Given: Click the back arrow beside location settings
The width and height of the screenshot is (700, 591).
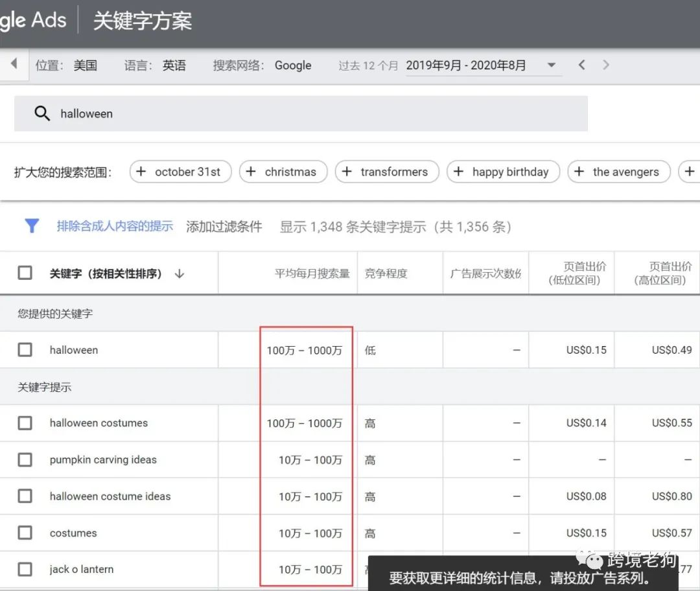Looking at the screenshot, I should point(14,64).
